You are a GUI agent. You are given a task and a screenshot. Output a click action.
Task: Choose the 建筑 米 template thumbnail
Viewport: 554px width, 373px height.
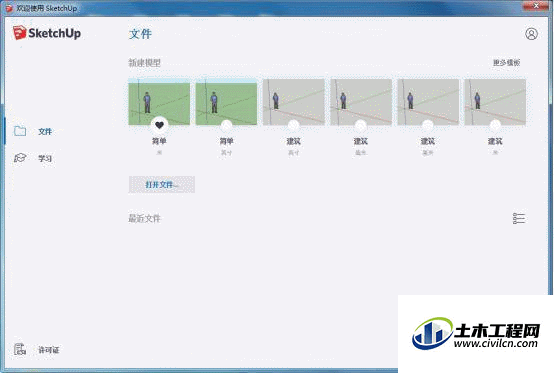click(495, 102)
